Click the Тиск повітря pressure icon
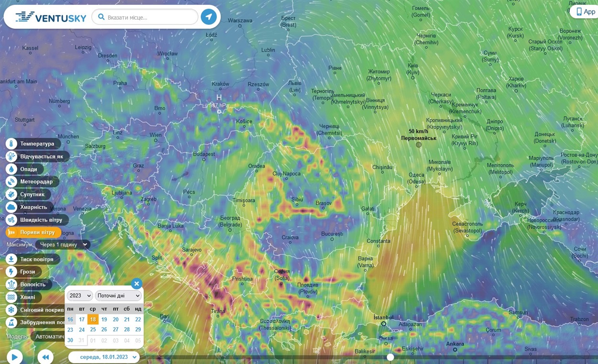598x364 pixels. [11, 259]
